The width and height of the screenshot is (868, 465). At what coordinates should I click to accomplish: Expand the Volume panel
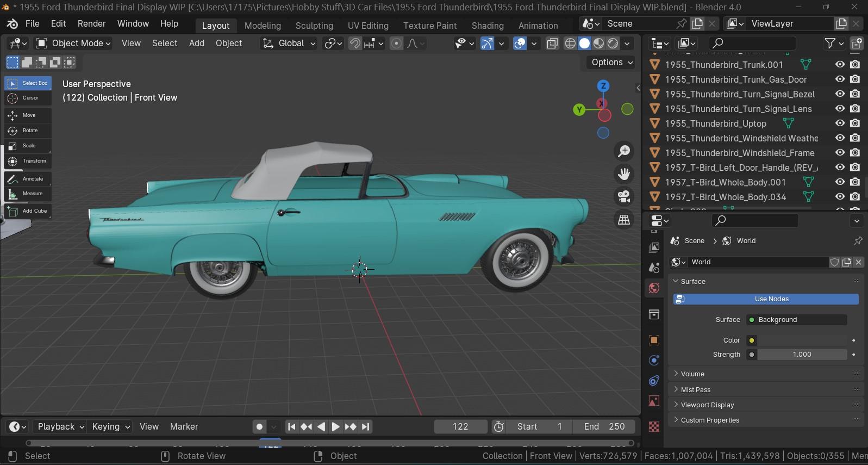(x=765, y=374)
